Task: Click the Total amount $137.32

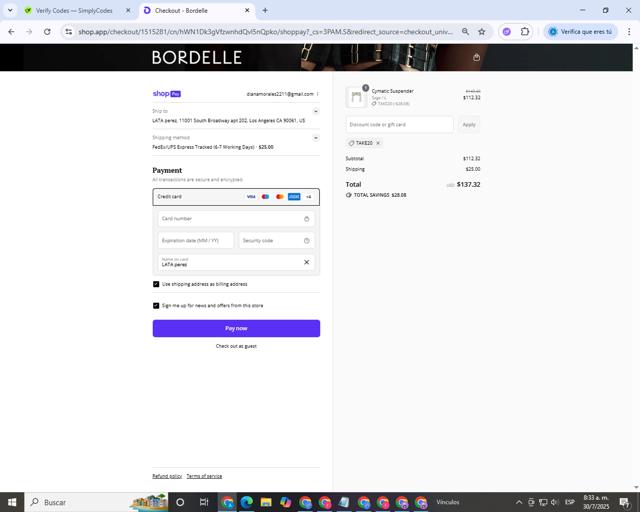Action: click(x=468, y=185)
